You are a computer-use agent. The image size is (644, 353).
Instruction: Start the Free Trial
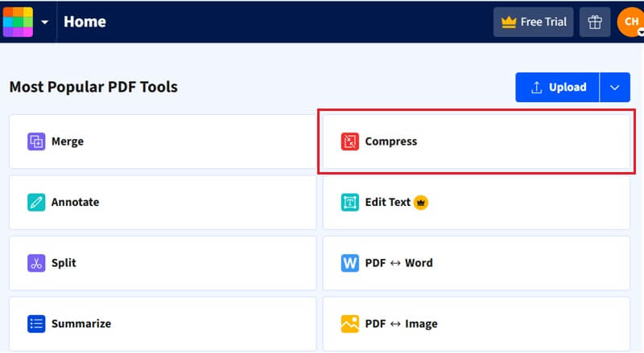pyautogui.click(x=533, y=23)
